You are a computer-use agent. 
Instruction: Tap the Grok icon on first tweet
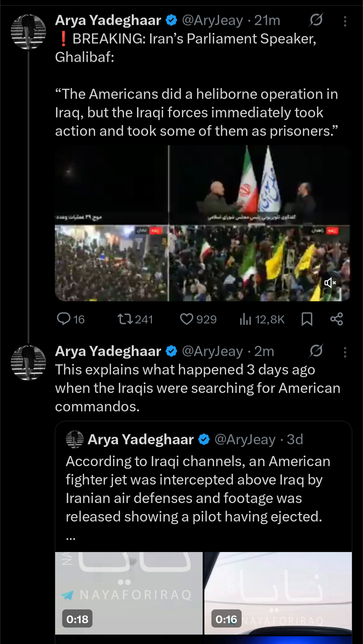tap(316, 20)
